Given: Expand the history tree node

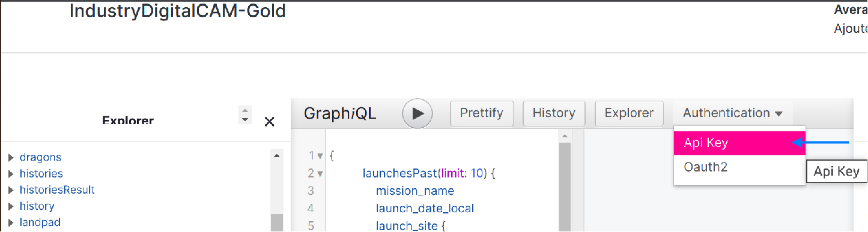Looking at the screenshot, I should [x=11, y=206].
